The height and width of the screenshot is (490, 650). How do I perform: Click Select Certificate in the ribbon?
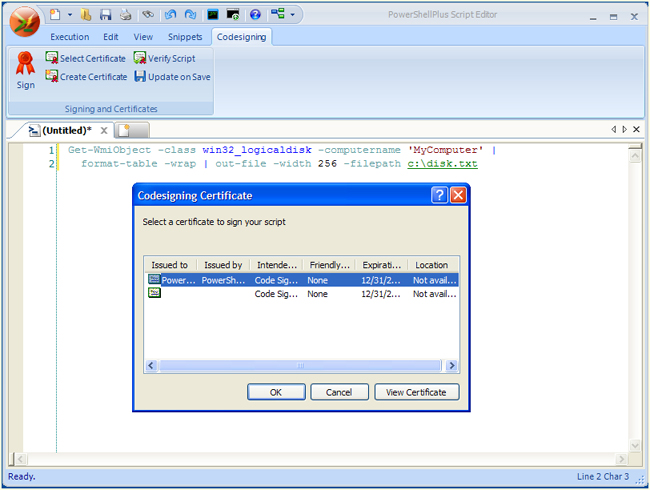coord(85,58)
